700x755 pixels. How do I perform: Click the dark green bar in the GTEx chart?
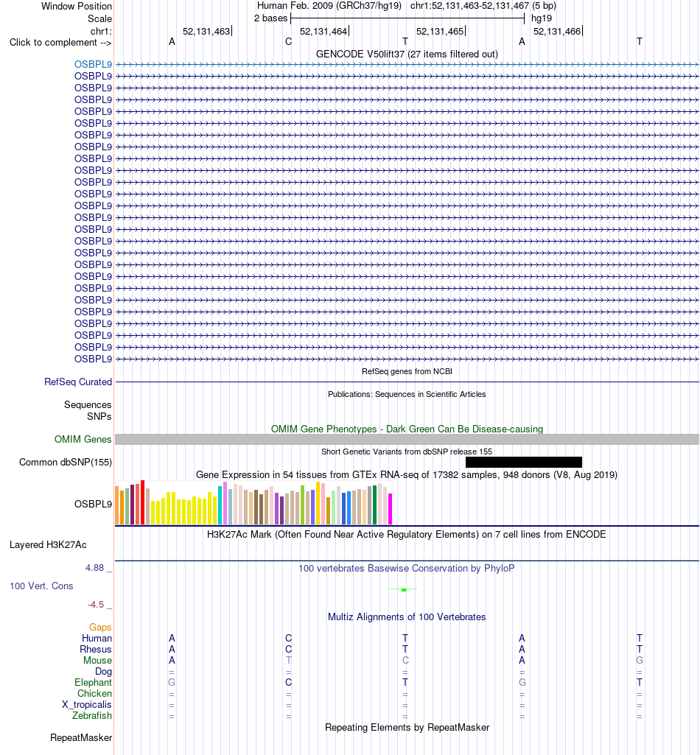pyautogui.click(x=375, y=505)
